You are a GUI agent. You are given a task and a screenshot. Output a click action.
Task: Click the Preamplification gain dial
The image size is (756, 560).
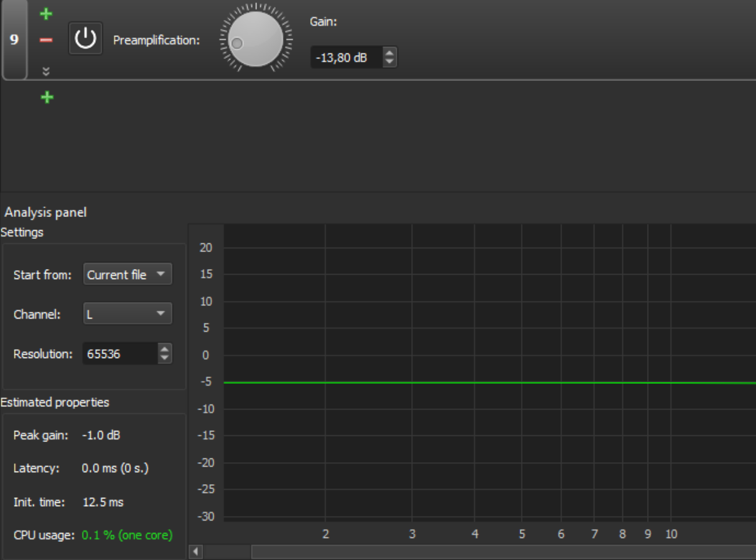click(x=256, y=39)
